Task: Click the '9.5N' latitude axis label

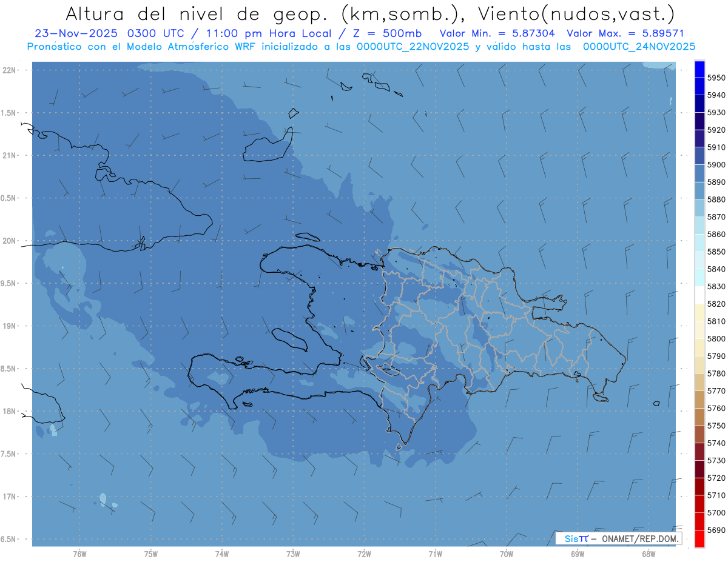Action: 9,284
